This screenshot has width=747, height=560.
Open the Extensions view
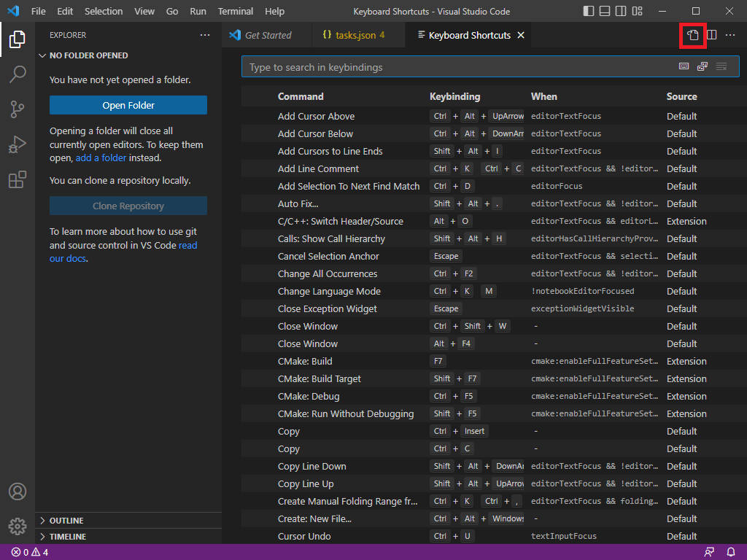tap(18, 179)
